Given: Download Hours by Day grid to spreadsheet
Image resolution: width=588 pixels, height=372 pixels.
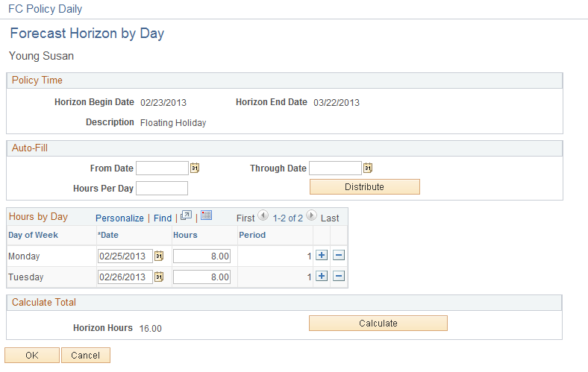Looking at the screenshot, I should (207, 216).
